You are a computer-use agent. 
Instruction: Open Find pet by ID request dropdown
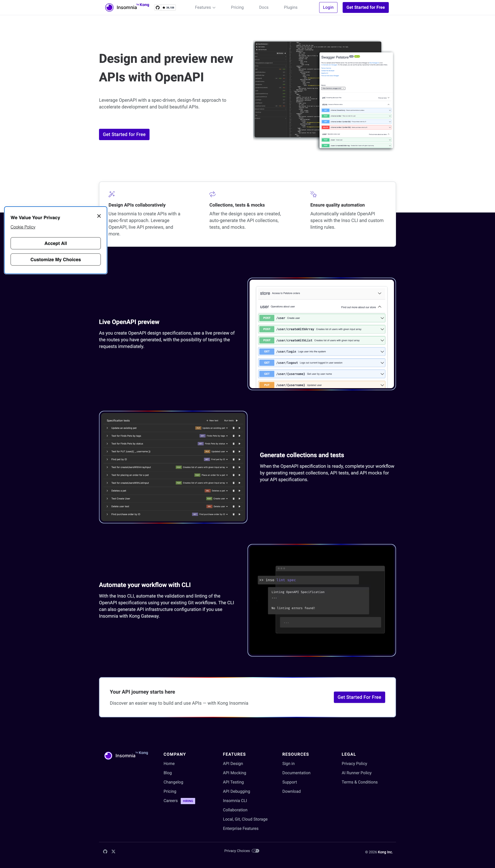click(219, 459)
